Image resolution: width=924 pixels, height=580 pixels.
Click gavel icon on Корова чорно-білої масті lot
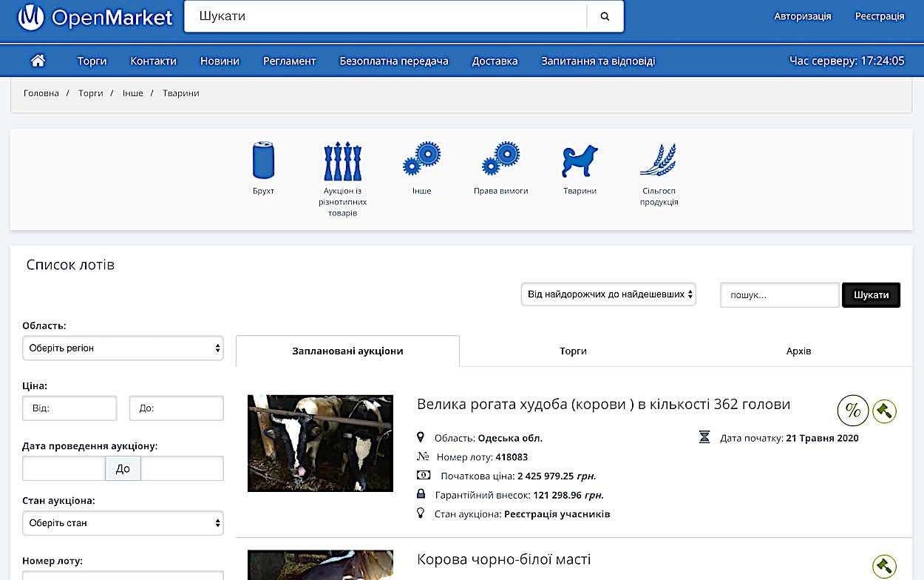pos(884,567)
